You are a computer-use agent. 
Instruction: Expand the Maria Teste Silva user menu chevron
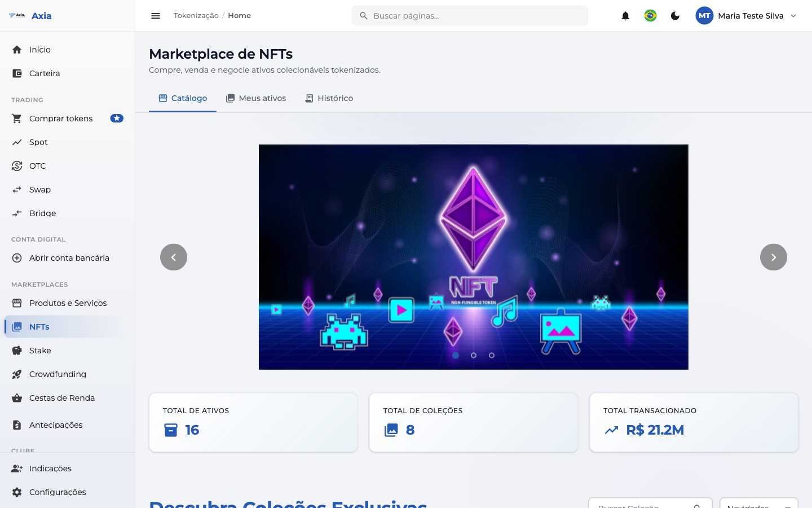[x=793, y=16]
